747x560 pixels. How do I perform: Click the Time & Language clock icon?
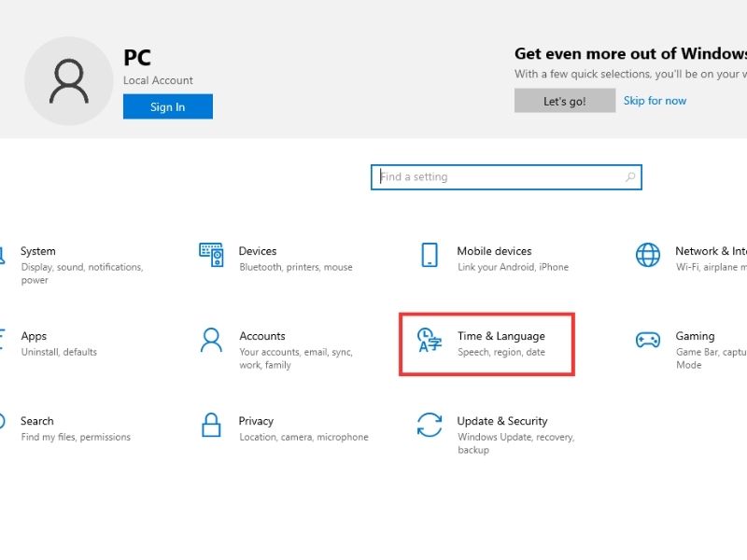pos(430,341)
